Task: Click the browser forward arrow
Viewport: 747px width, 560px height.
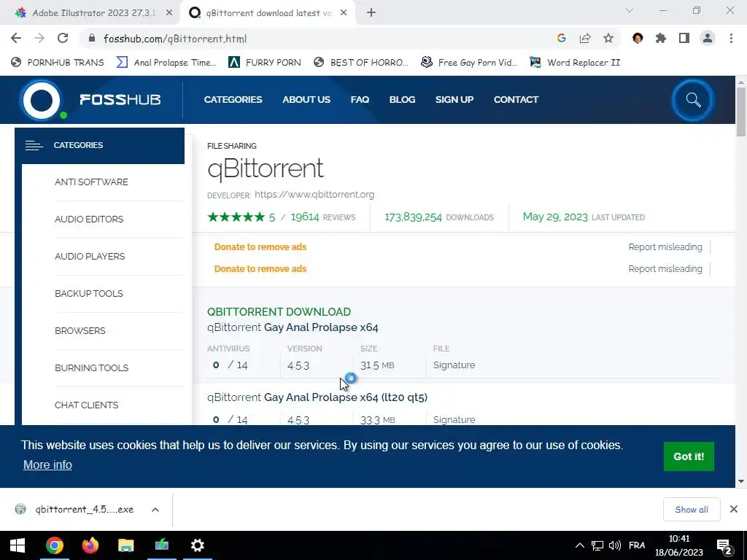Action: (39, 38)
